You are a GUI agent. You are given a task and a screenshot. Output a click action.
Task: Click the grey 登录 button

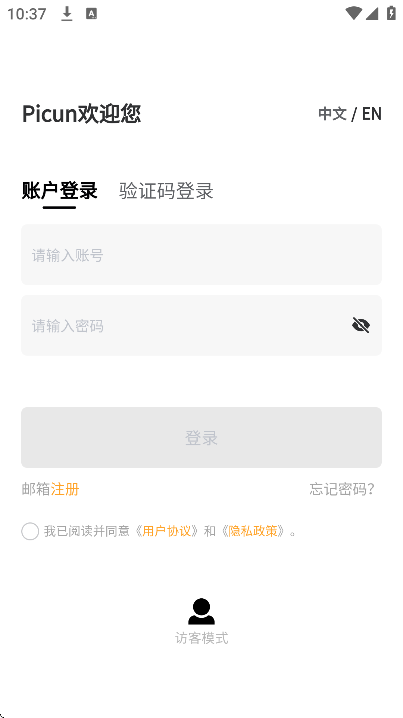click(x=202, y=437)
